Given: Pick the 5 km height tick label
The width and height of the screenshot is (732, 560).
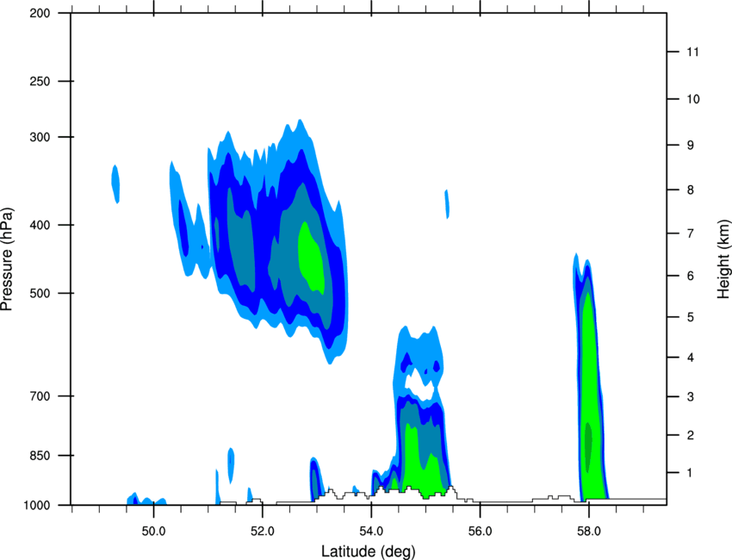Looking at the screenshot, I should point(691,317).
